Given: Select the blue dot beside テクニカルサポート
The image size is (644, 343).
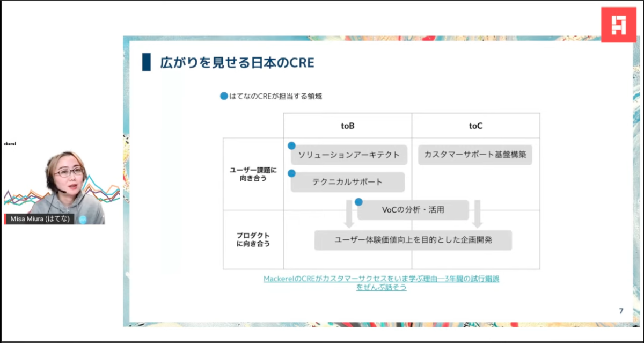Looking at the screenshot, I should (292, 173).
